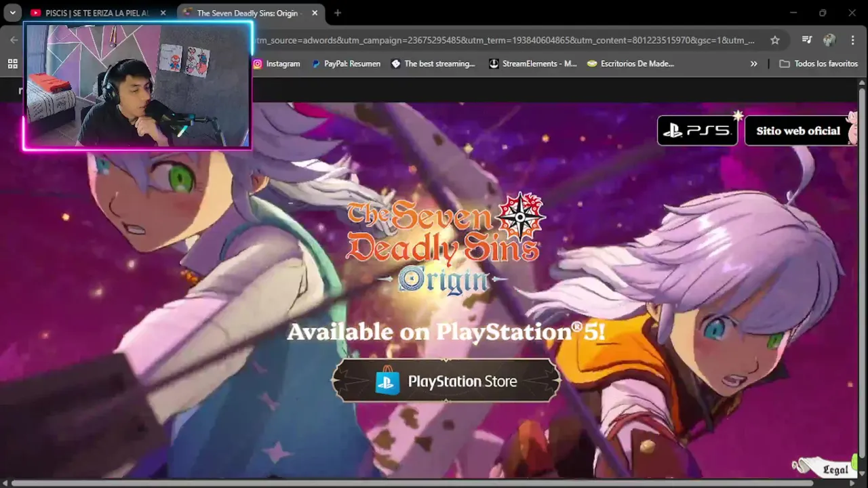Open the Instagram bookmark
The height and width of the screenshot is (488, 868).
click(x=276, y=64)
